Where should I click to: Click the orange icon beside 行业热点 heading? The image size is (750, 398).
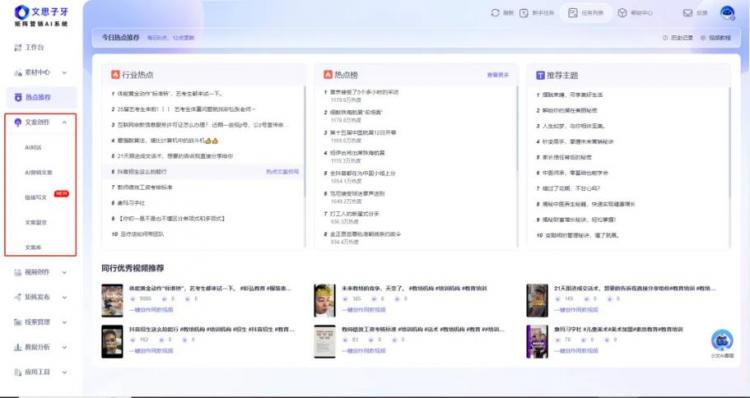pos(115,75)
